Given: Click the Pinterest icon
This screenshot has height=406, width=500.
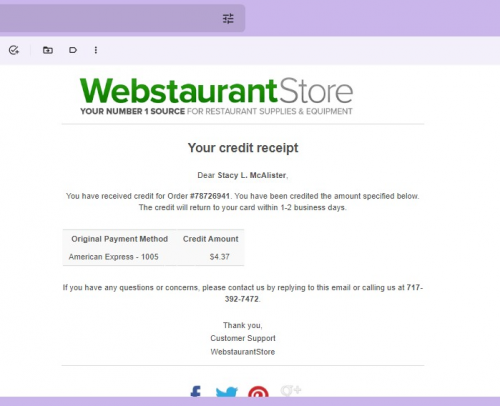Looking at the screenshot, I should tap(258, 391).
